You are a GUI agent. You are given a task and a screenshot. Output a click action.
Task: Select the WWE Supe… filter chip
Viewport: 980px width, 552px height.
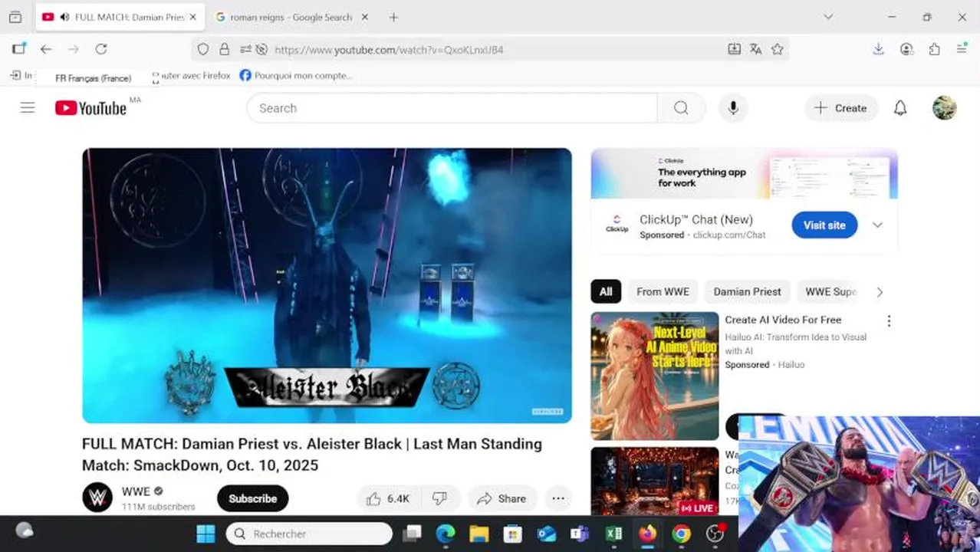pyautogui.click(x=830, y=291)
